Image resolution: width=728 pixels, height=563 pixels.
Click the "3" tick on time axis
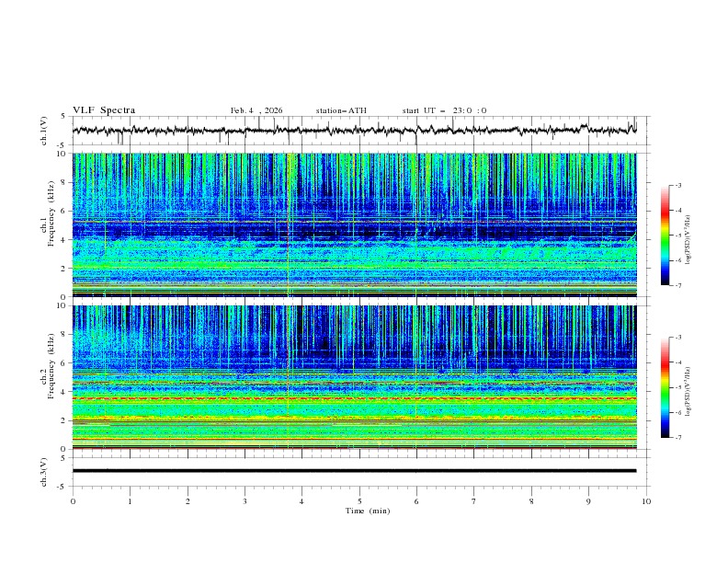tap(245, 501)
